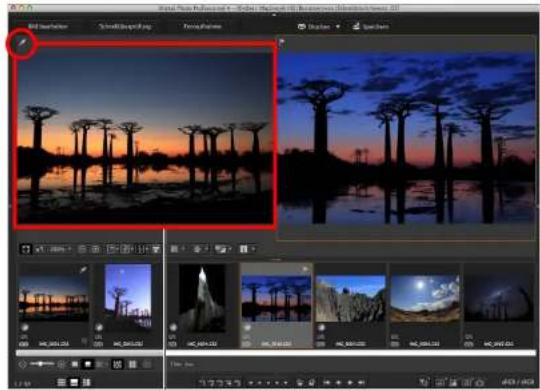Image resolution: width=540 pixels, height=390 pixels.
Task: Open the bright panel icon dropdown in right toolbar
Action: coord(247,249)
